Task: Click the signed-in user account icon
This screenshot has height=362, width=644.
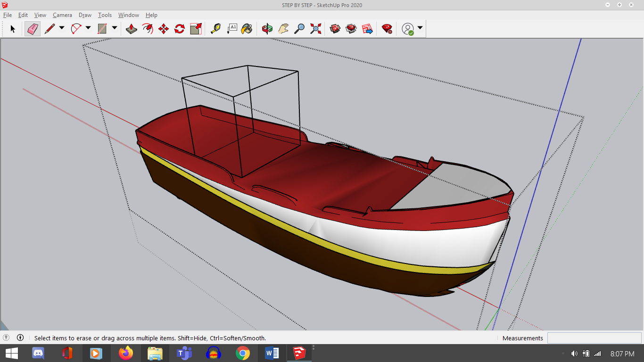Action: point(408,29)
